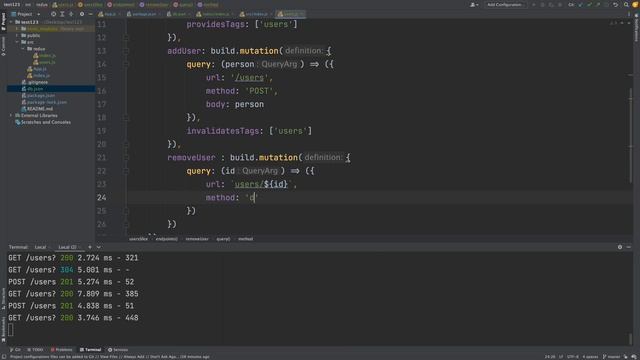Open the user account icon dropdown
Screen dimensions: 640x360
pos(474,4)
